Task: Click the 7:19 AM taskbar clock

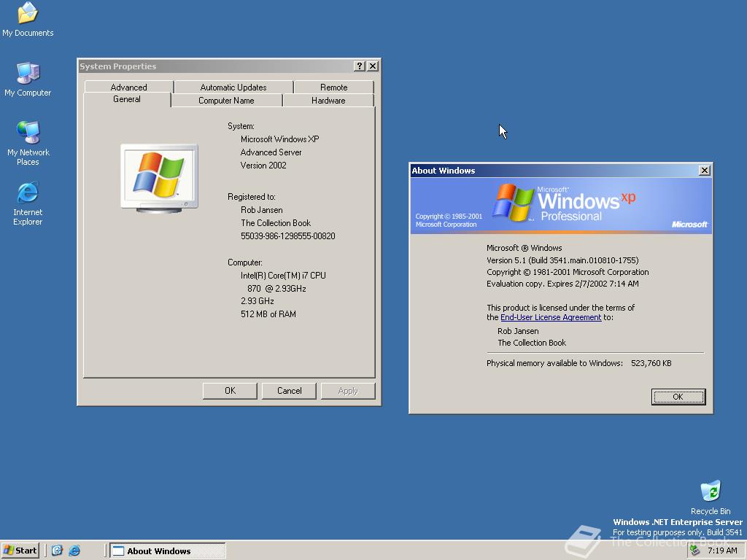Action: [722, 551]
